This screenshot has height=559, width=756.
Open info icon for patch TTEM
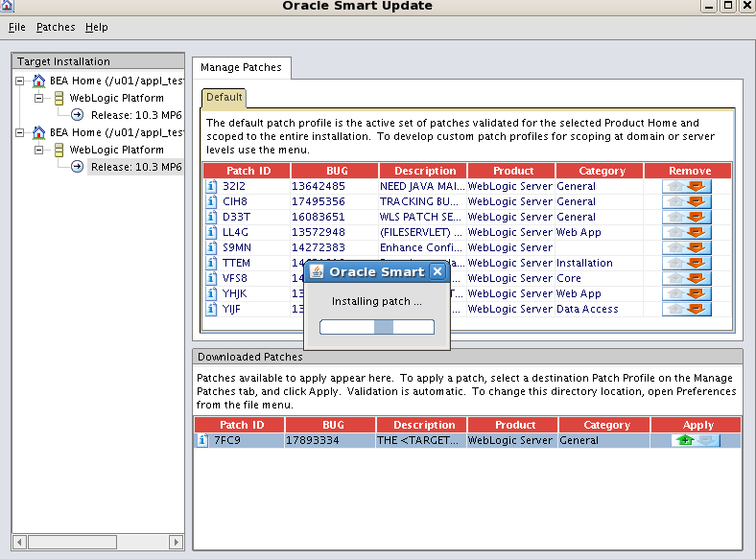coord(211,263)
